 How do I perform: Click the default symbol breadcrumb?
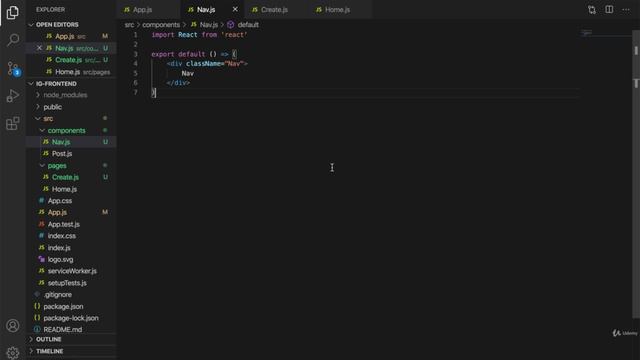[243, 25]
